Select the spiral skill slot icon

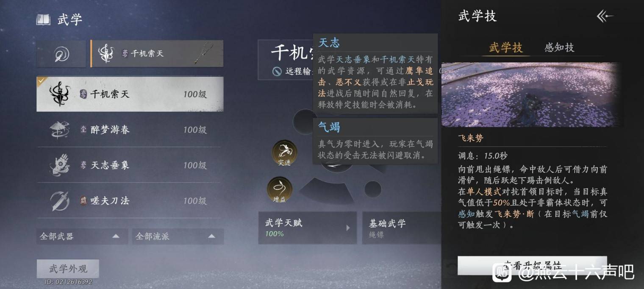pos(61,54)
